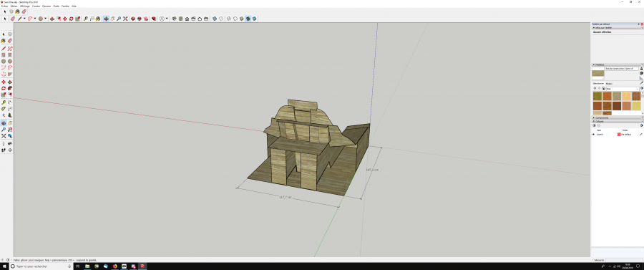Toggle visibility eye of Layer0

pyautogui.click(x=593, y=135)
